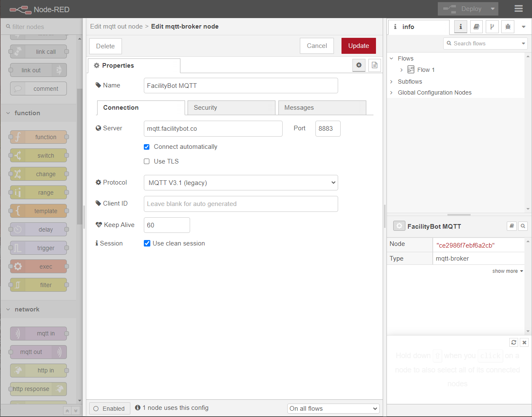The height and width of the screenshot is (417, 532).
Task: Select the function node in the palette
Action: click(39, 137)
